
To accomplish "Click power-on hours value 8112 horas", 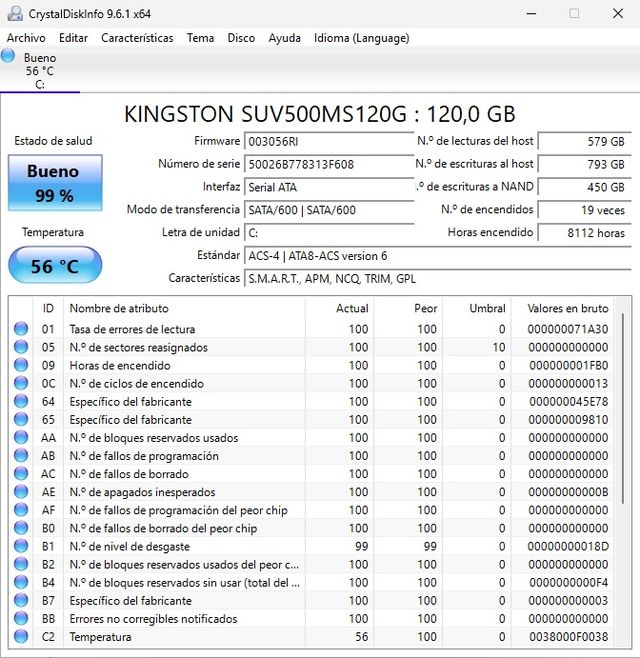I will click(x=585, y=232).
